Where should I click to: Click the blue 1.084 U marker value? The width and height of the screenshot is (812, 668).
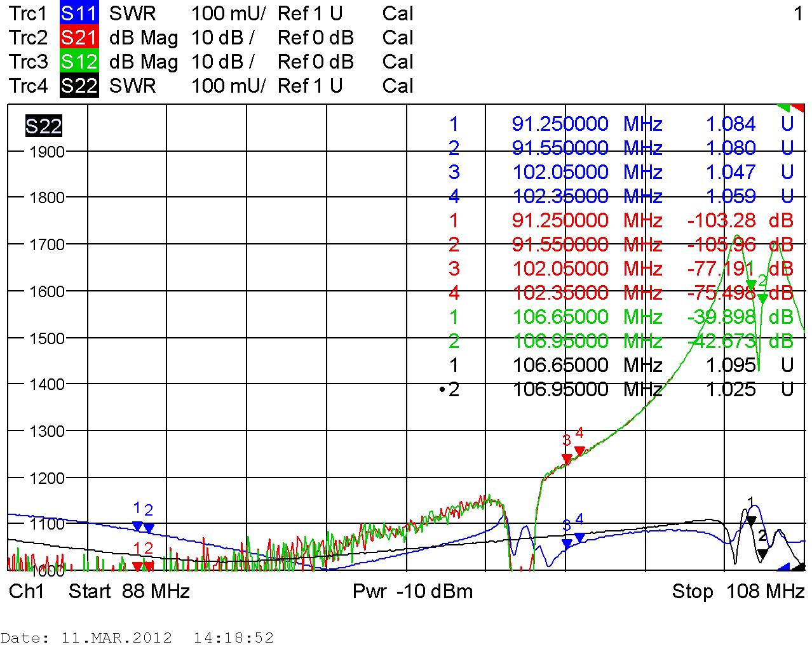tap(750, 124)
